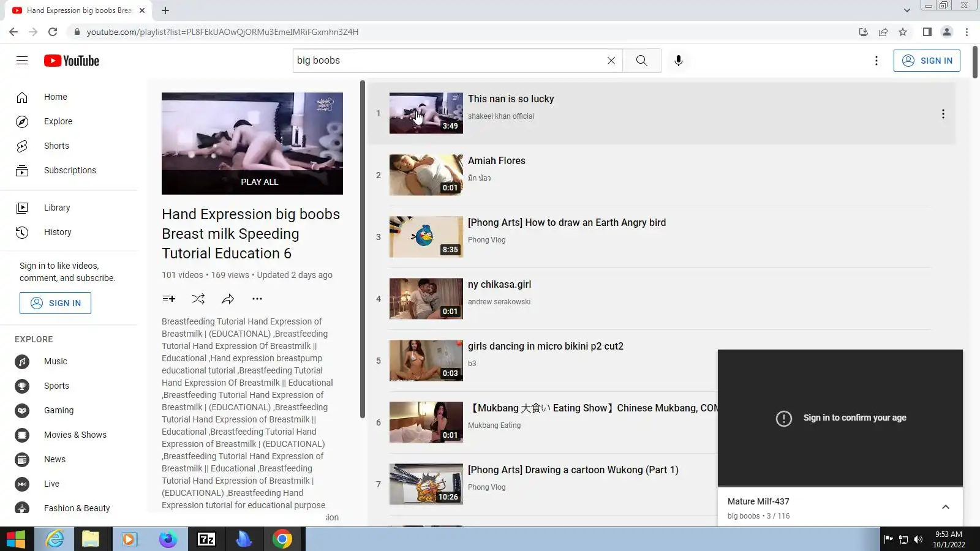Open the Wukong drawing video thumbnail
Image resolution: width=980 pixels, height=551 pixels.
click(426, 484)
